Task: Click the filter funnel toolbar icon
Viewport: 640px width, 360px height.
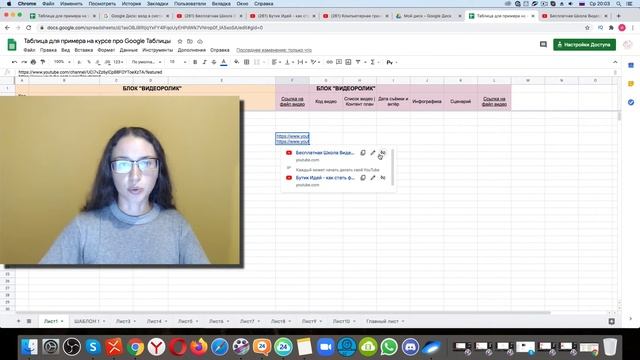Action: (x=358, y=62)
